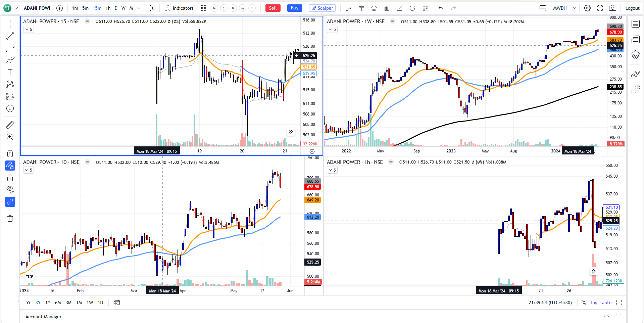Viewport: 644px width, 323px height.
Task: Toggle lock all drawing tools
Action: pyautogui.click(x=10, y=178)
